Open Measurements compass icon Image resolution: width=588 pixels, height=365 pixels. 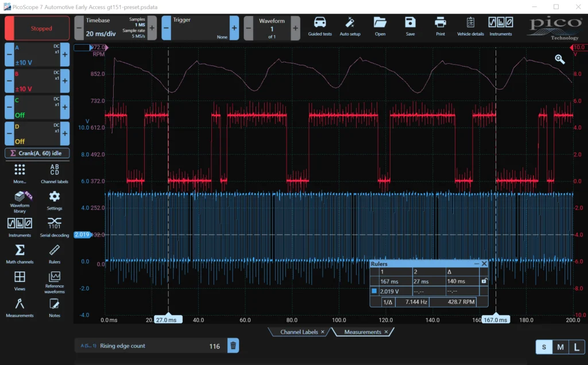[x=20, y=308]
